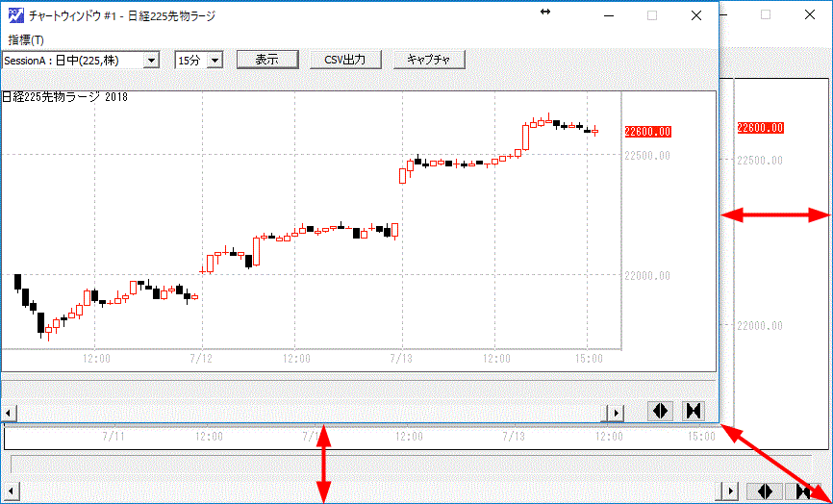This screenshot has height=504, width=833.
Task: Click the 15:00 time label in front chart
Action: pos(589,359)
